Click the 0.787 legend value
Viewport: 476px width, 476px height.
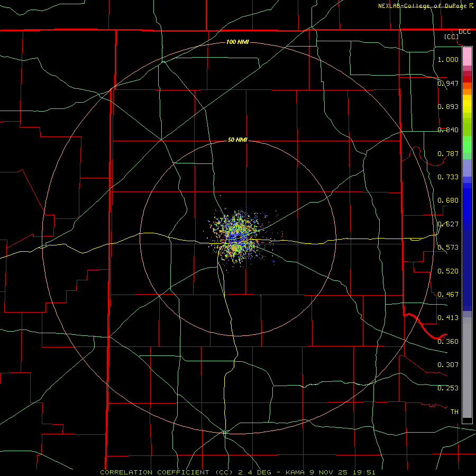coord(448,153)
